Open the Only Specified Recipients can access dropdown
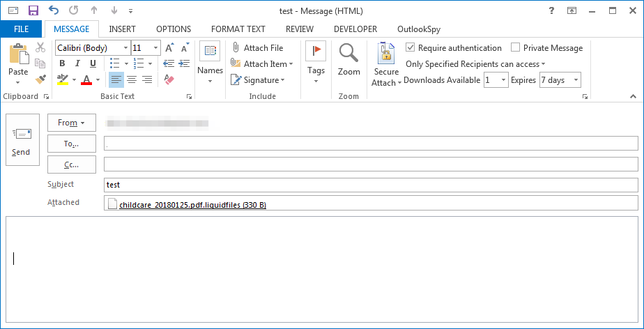This screenshot has width=644, height=329. 475,64
